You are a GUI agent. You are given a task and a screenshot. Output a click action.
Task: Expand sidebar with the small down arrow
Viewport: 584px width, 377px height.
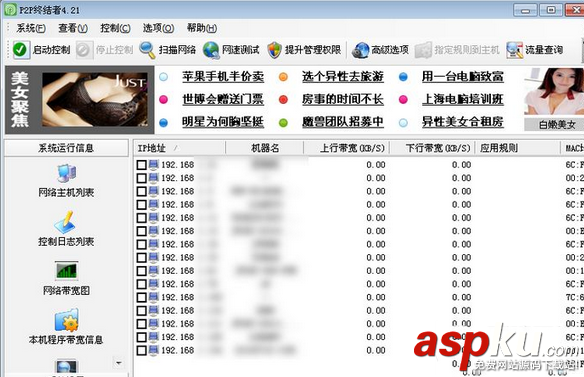(119, 362)
